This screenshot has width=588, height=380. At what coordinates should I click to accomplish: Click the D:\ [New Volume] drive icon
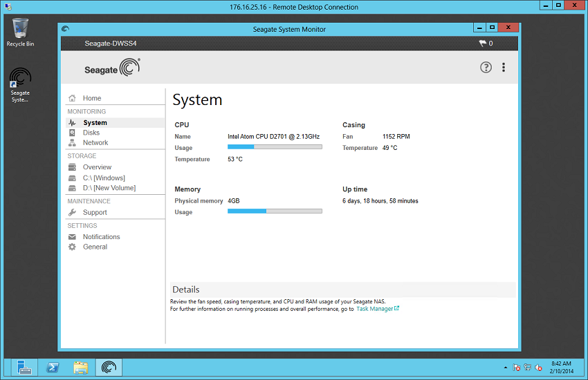[72, 188]
